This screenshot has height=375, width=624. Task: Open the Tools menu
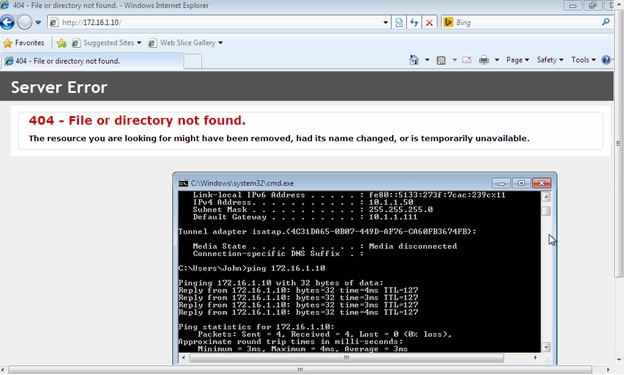click(583, 60)
